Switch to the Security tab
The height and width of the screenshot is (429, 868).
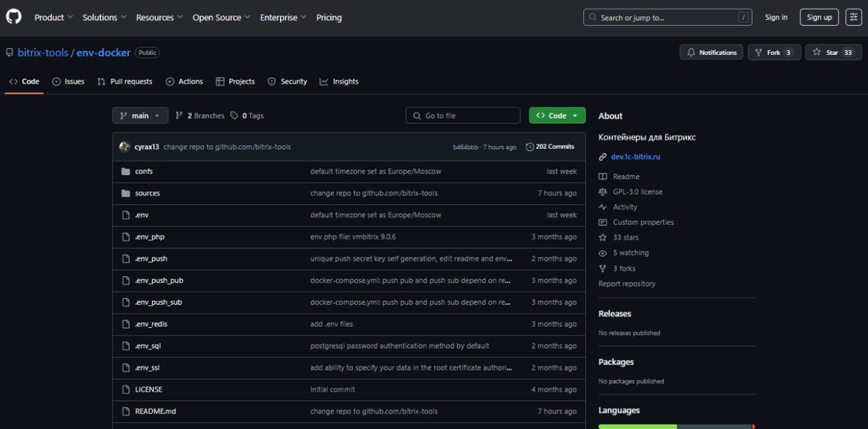pos(287,82)
